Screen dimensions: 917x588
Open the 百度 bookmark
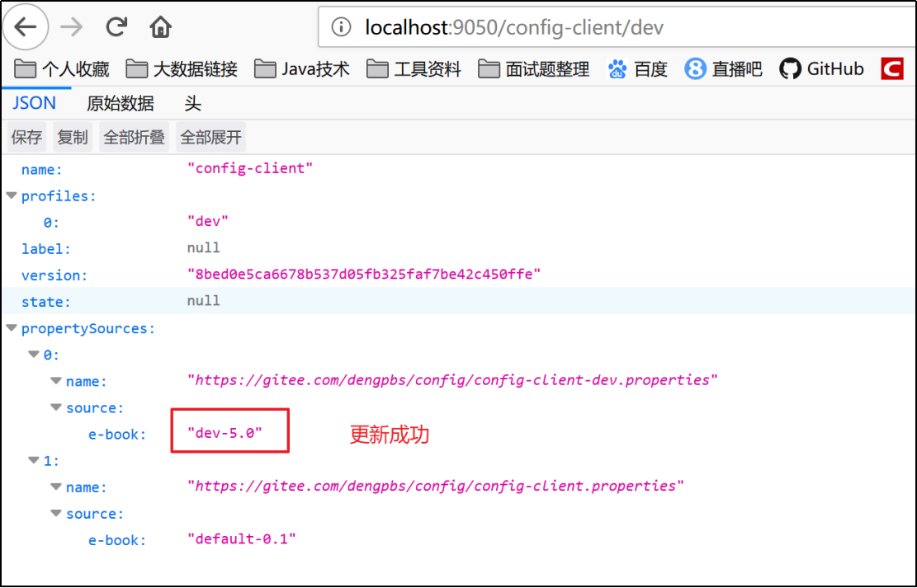click(x=637, y=69)
